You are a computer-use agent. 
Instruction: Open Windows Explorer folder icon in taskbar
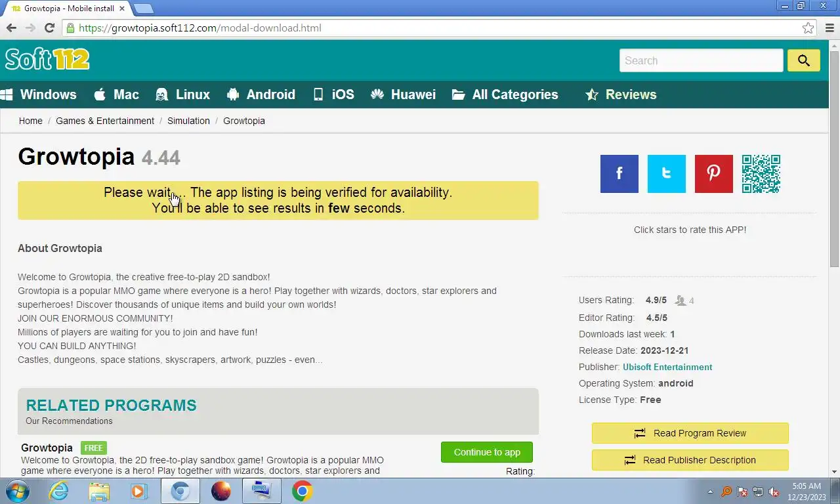click(x=99, y=491)
